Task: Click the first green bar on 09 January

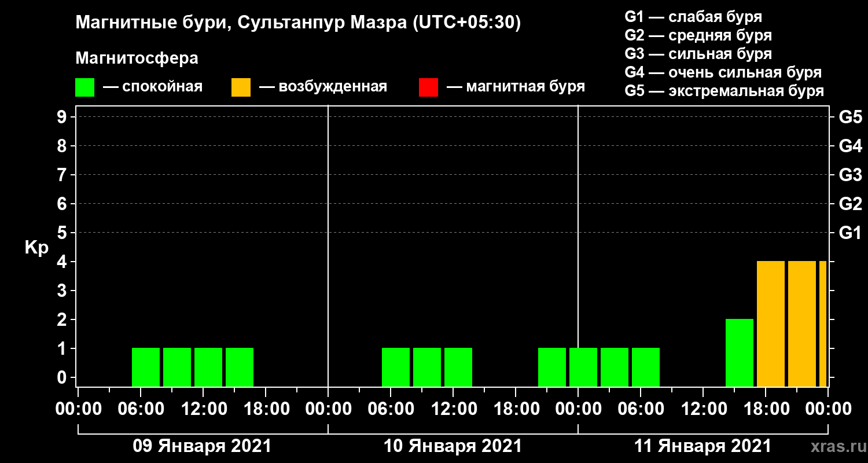Action: tap(146, 367)
